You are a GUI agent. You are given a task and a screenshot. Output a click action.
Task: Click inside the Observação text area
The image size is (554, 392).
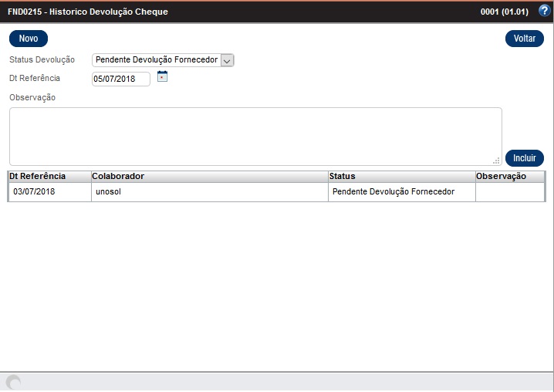[255, 136]
